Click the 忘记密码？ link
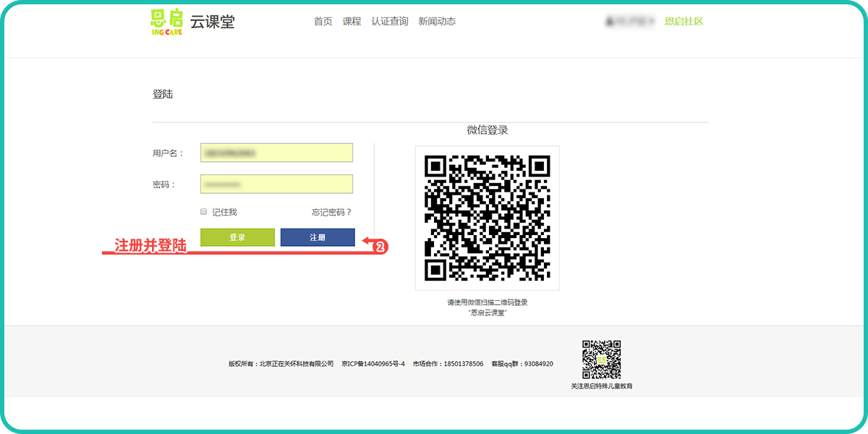The width and height of the screenshot is (868, 434). tap(331, 212)
